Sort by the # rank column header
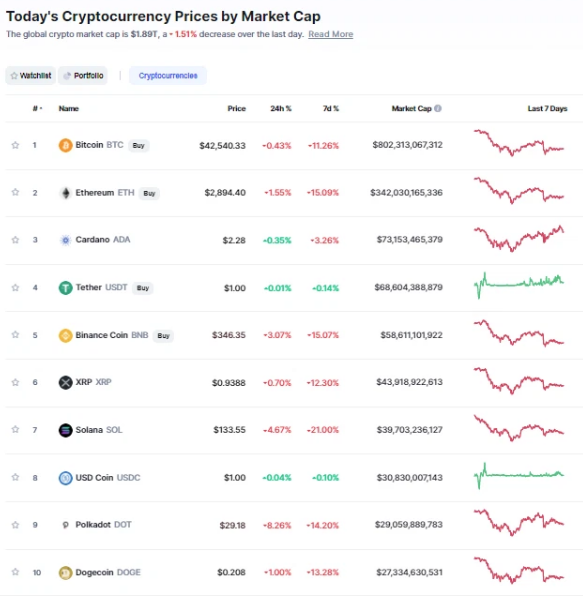Screen dimensions: 583x596 [37, 109]
